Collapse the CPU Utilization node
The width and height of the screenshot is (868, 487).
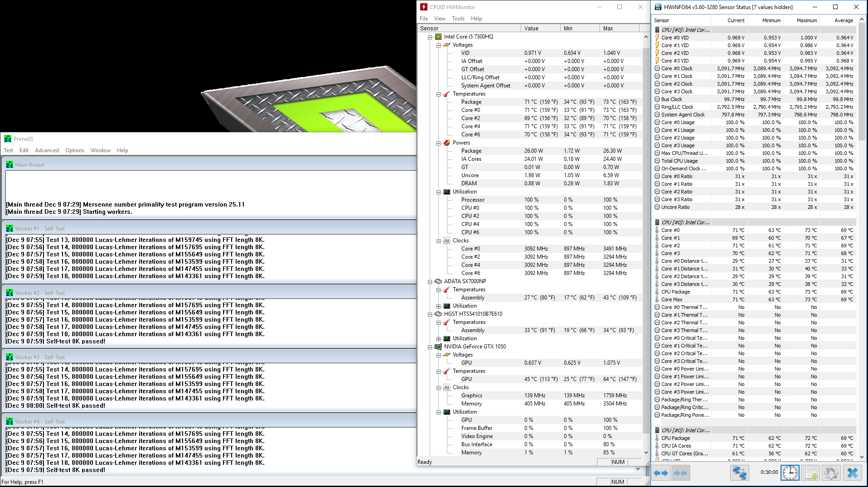pyautogui.click(x=439, y=192)
